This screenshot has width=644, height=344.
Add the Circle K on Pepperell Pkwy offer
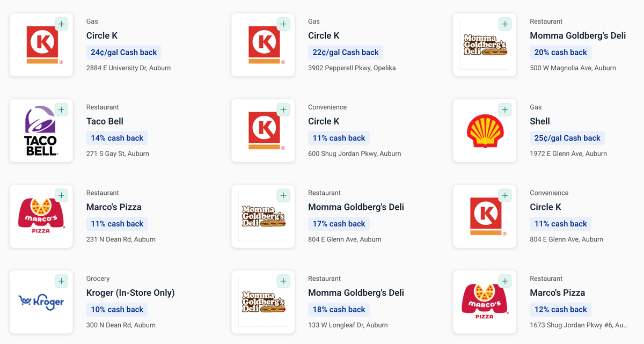283,24
